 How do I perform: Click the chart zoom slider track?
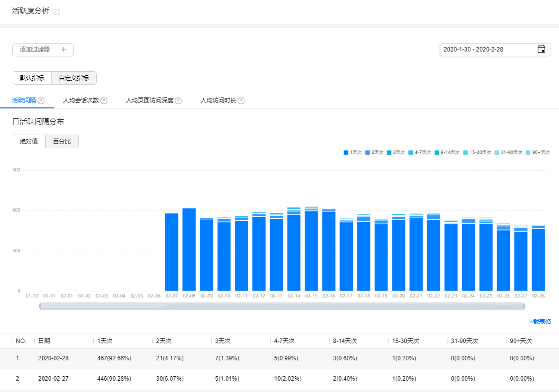(282, 306)
